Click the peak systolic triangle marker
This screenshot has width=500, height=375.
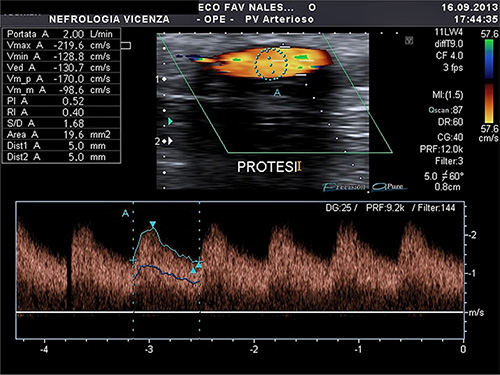153,224
